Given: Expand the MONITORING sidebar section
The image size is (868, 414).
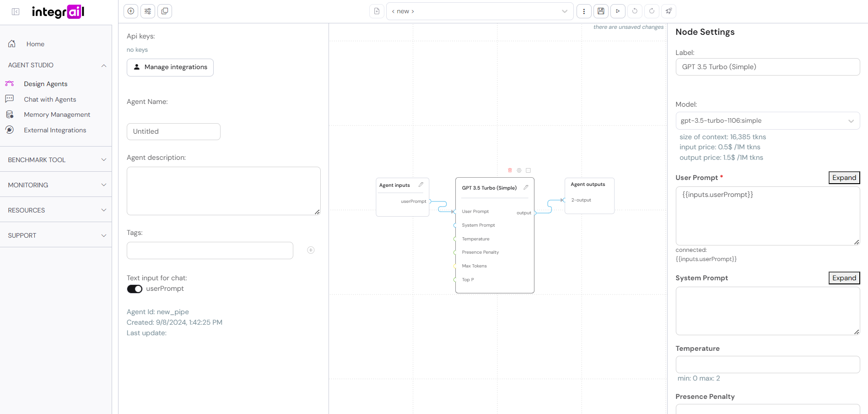Looking at the screenshot, I should (x=56, y=185).
